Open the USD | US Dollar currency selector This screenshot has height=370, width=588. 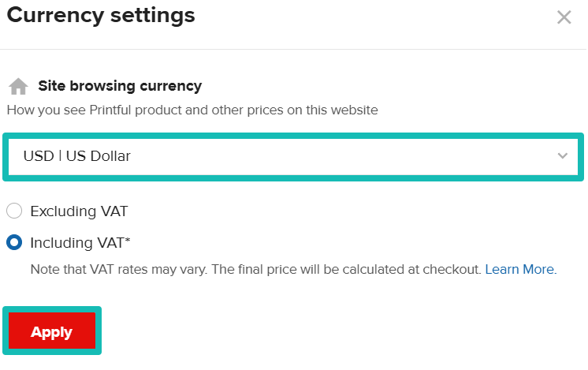[292, 156]
